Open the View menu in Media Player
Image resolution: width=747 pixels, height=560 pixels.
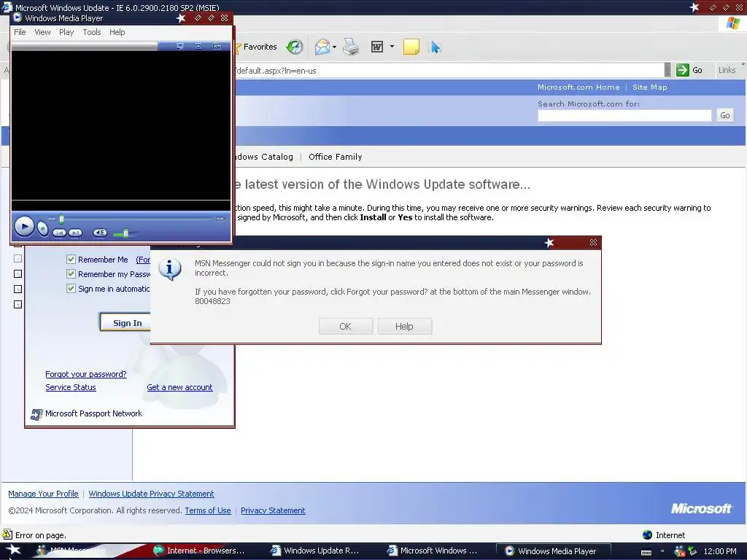(42, 32)
